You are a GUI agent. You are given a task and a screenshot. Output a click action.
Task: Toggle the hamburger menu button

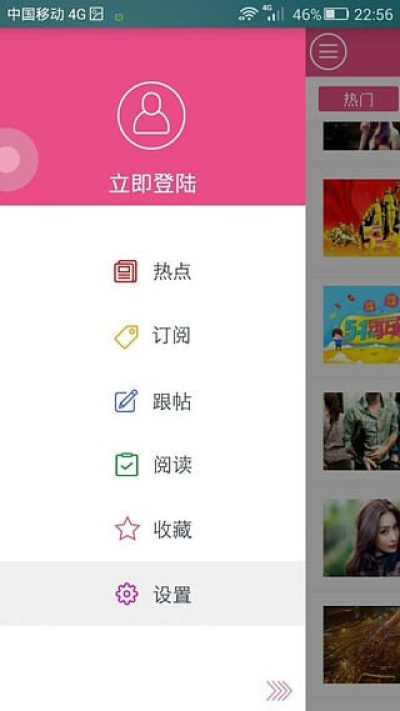click(x=328, y=52)
